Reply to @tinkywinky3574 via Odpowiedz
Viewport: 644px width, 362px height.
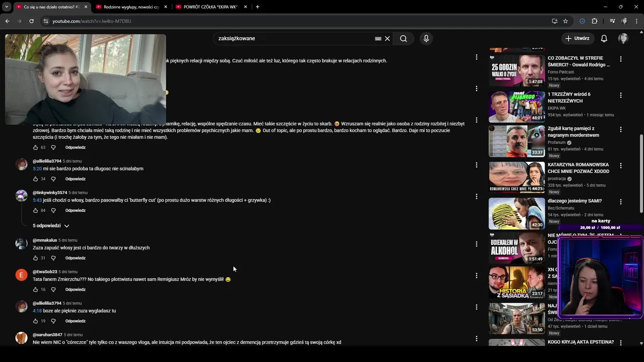click(x=75, y=211)
